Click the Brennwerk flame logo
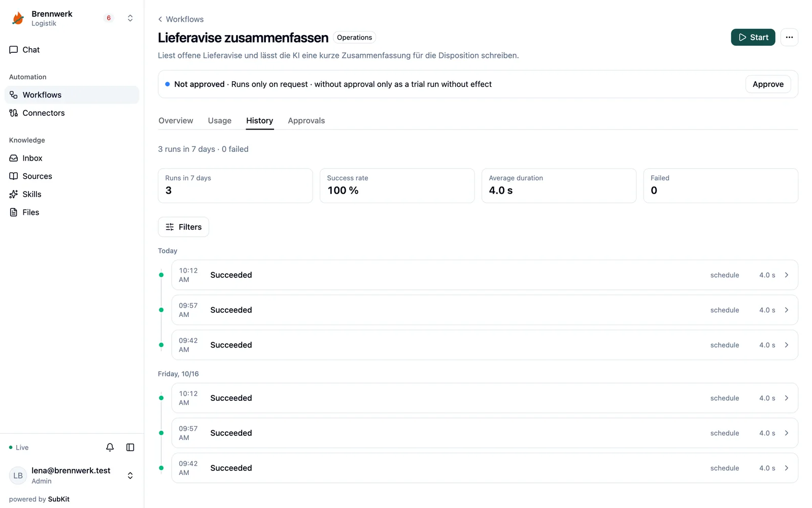 pos(18,18)
